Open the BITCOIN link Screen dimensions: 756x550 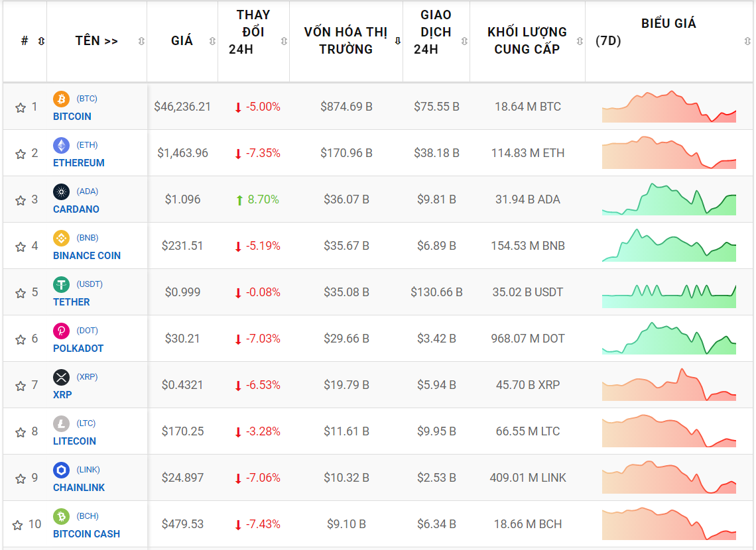click(72, 117)
